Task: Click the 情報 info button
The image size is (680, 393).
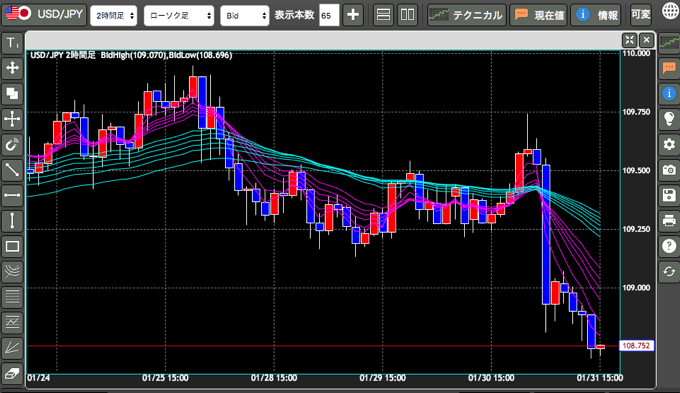Action: tap(596, 15)
